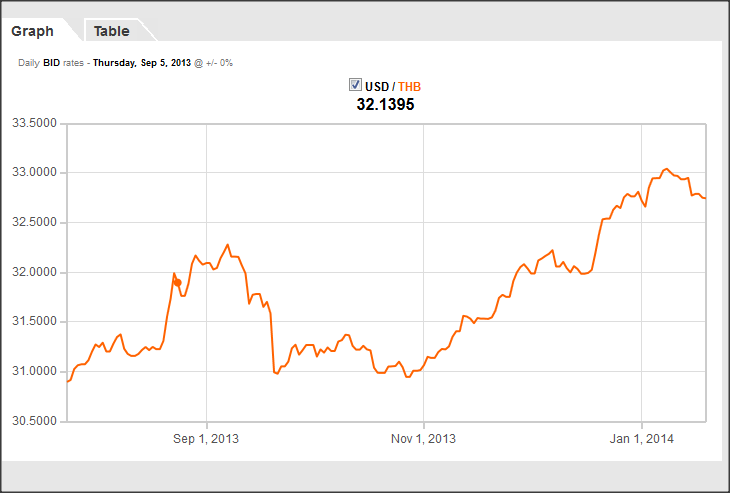Viewport: 730px width, 493px height.
Task: Click the USD currency label
Action: click(377, 86)
